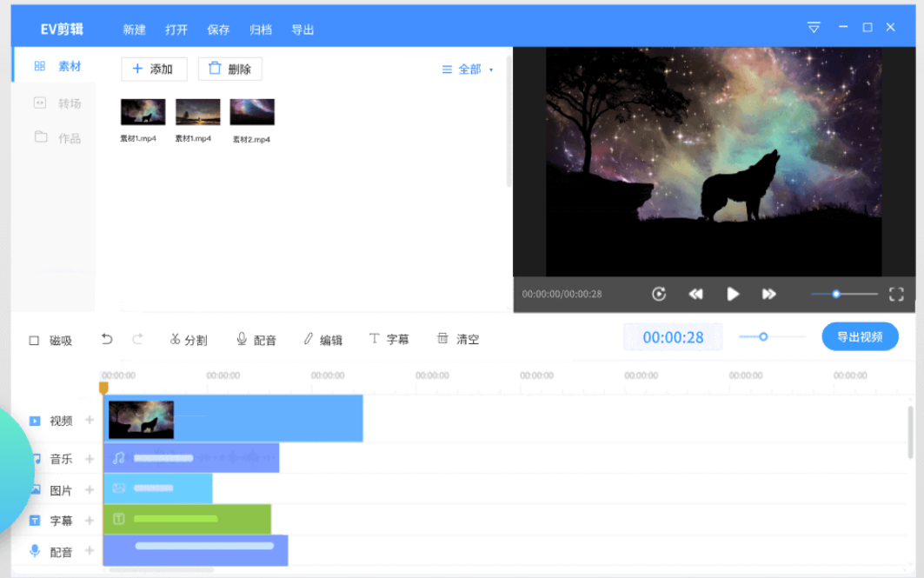924x578 pixels.
Task: Click the 视频 track icon
Action: [35, 421]
